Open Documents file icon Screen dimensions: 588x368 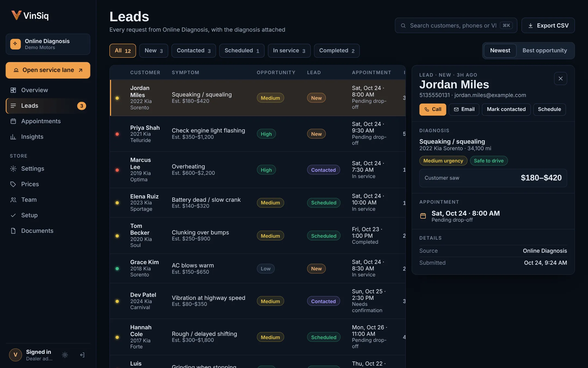[13, 231]
